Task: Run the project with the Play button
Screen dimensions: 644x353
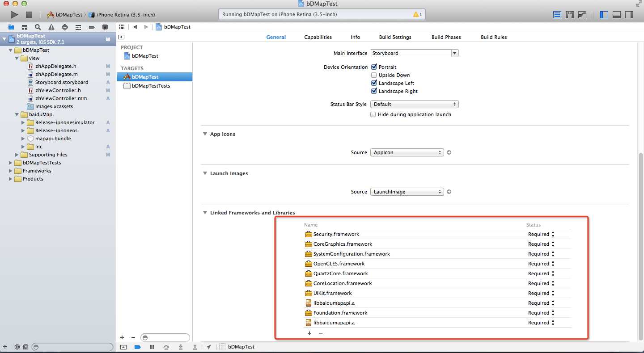Action: coord(14,15)
